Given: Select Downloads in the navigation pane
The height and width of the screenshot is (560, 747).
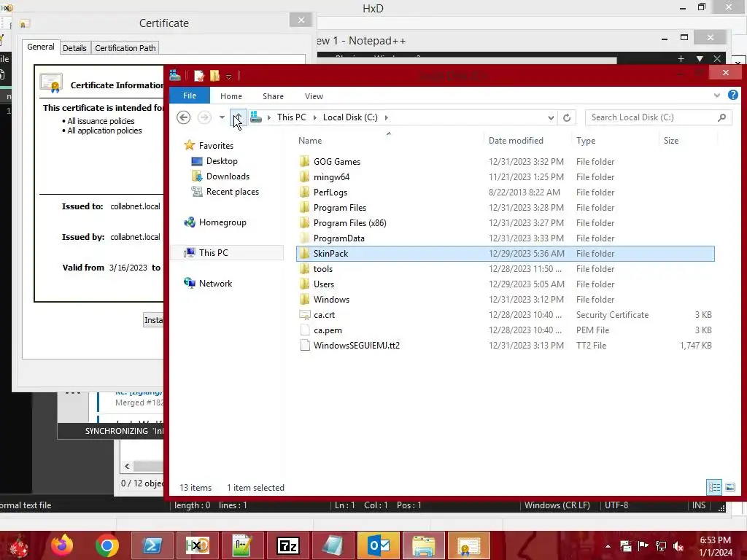Looking at the screenshot, I should point(228,176).
